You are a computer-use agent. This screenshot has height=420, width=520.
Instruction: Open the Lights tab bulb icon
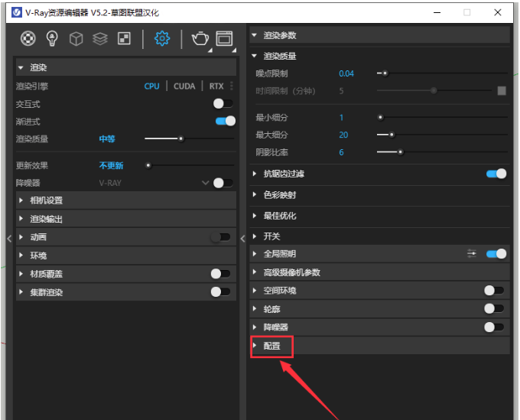[52, 38]
